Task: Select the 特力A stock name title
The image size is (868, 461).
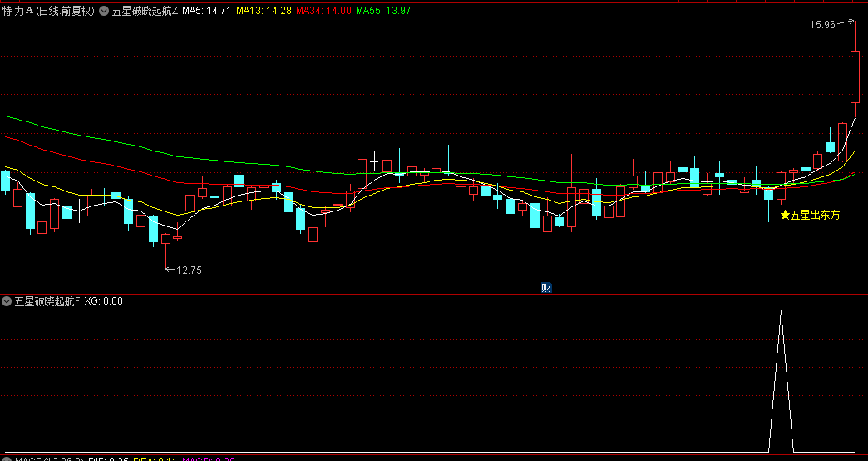Action: [x=17, y=11]
